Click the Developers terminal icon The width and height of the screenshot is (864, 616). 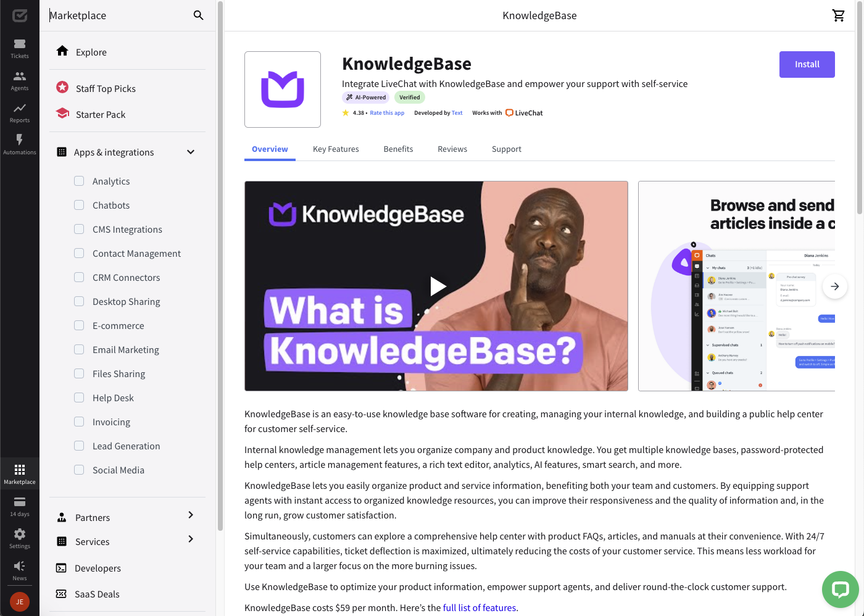(61, 568)
